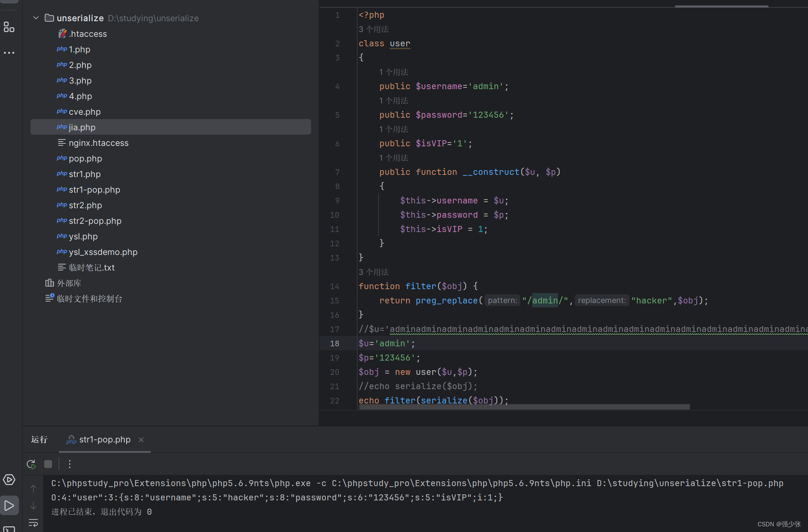Screen dimensions: 808x532
Task: Click the preg_replace function call
Action: coord(446,300)
